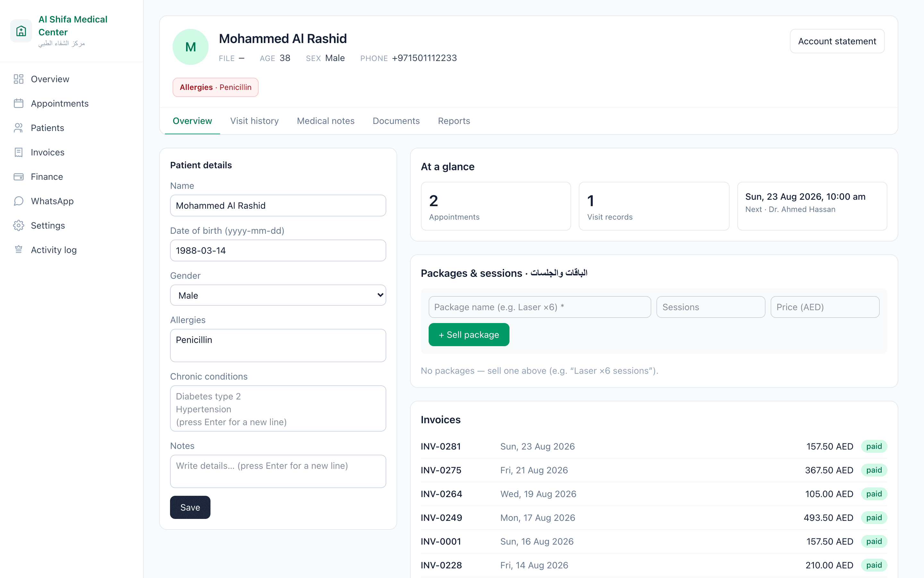Click the Price (AED) input field
This screenshot has height=578, width=924.
coord(825,307)
